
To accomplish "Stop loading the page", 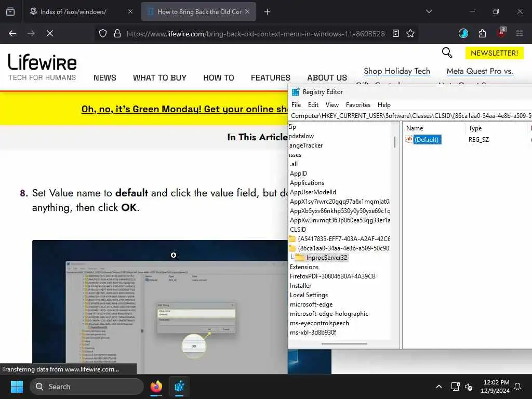I will [x=50, y=34].
